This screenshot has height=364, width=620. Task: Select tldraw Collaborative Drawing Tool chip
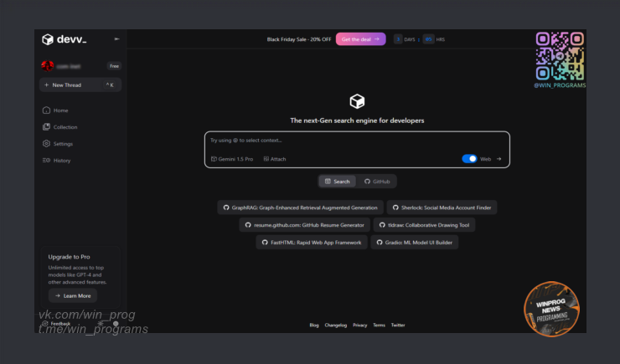424,225
